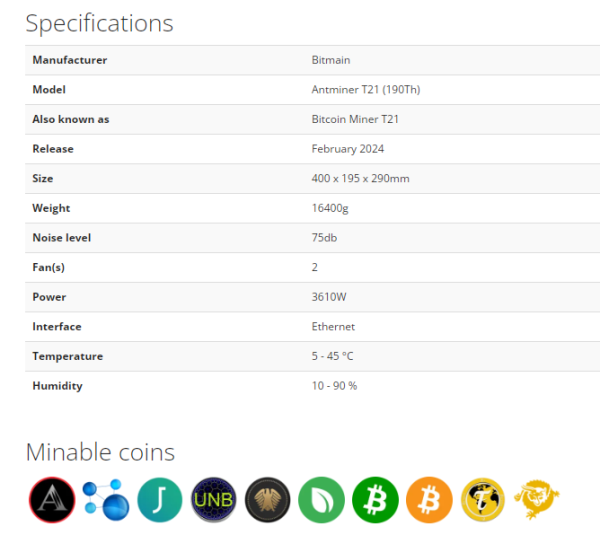Click the 'Antminer T21 (190Th)' model text
This screenshot has width=600, height=535.
(366, 90)
